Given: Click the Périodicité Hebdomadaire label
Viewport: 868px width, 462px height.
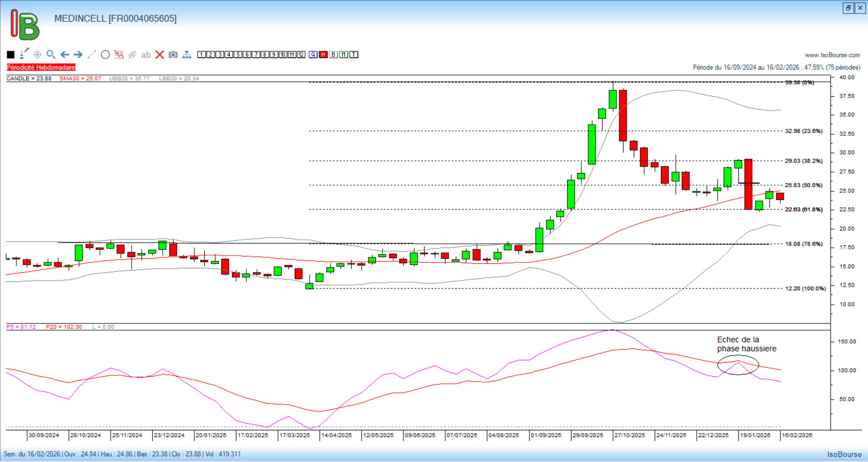Looking at the screenshot, I should click(x=41, y=67).
